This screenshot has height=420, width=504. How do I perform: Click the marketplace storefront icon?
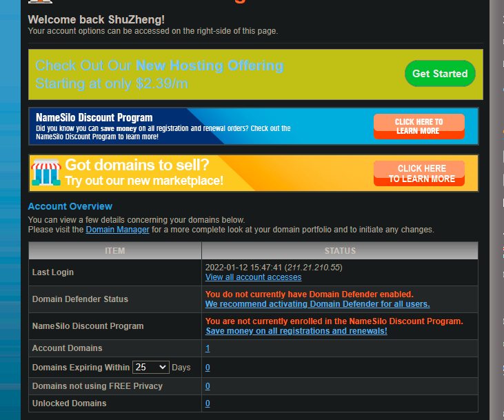tap(46, 172)
